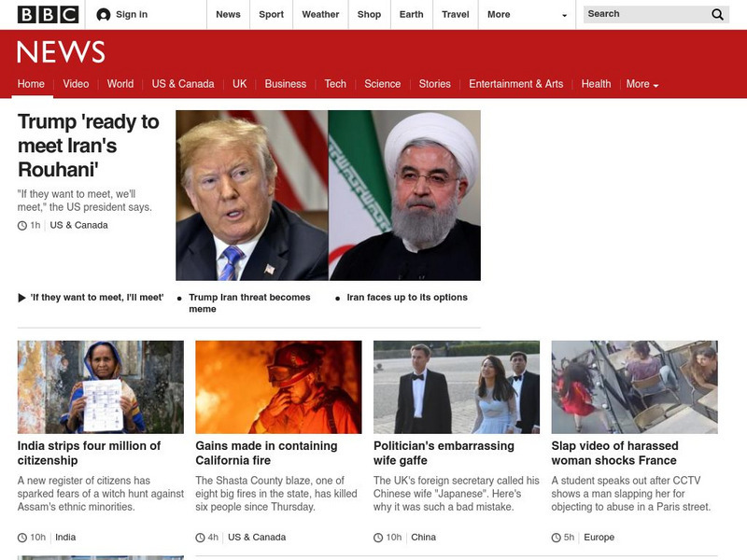Expand the News navigation More menu
This screenshot has height=560, width=747.
[641, 84]
